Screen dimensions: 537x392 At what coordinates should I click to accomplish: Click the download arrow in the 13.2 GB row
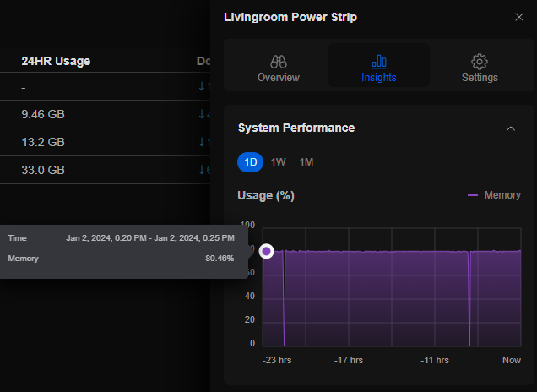tap(203, 141)
